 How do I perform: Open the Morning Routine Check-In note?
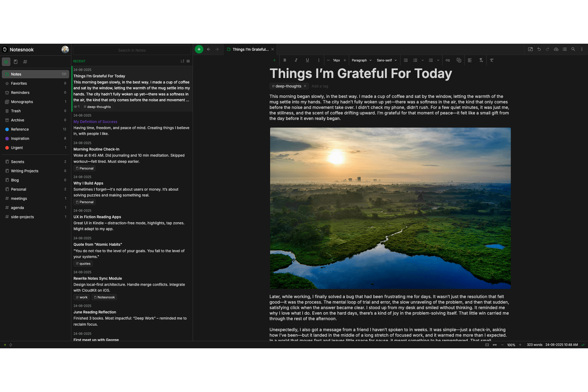tap(96, 149)
